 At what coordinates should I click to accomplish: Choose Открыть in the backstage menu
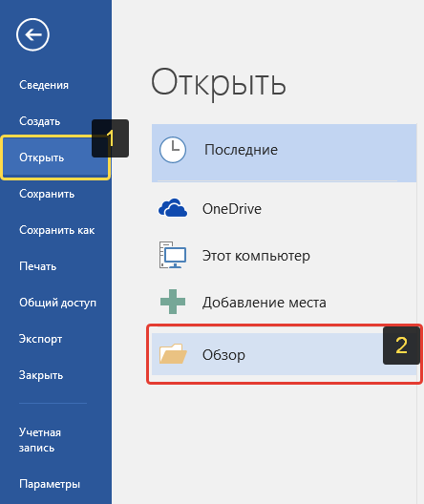click(x=55, y=157)
